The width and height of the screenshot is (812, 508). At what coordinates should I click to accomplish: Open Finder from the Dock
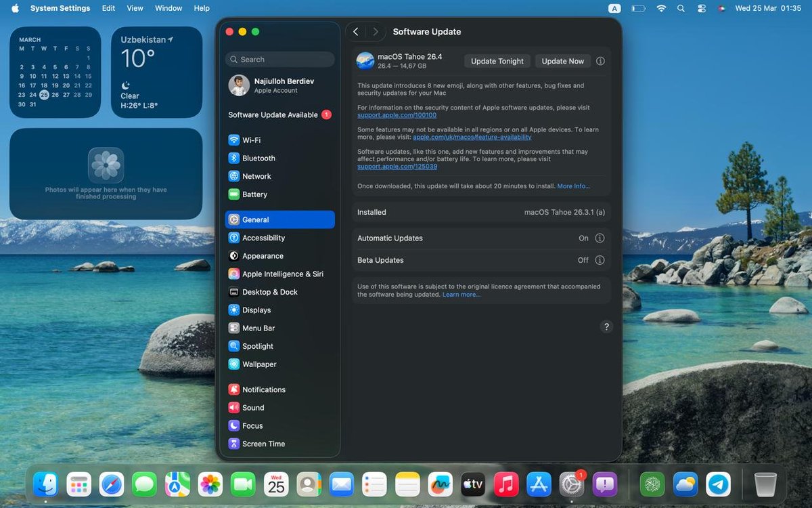(46, 484)
